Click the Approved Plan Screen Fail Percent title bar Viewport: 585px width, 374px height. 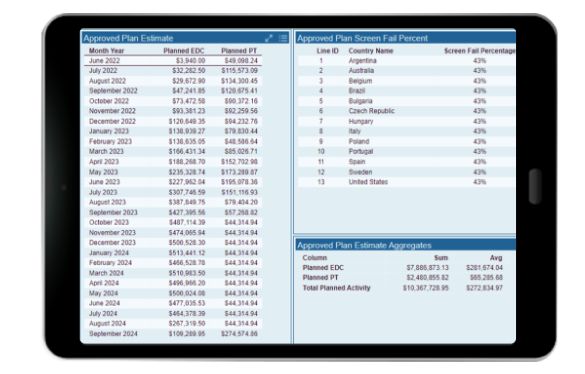coord(406,38)
